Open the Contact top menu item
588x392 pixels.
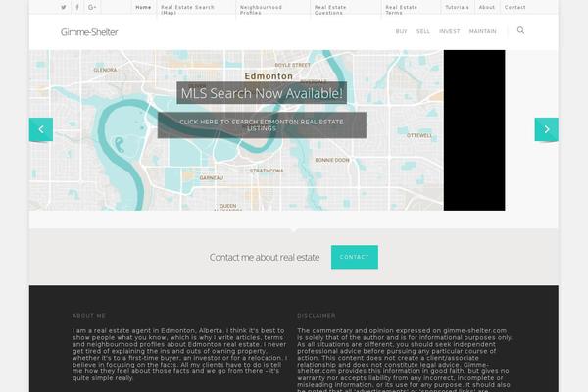point(514,7)
